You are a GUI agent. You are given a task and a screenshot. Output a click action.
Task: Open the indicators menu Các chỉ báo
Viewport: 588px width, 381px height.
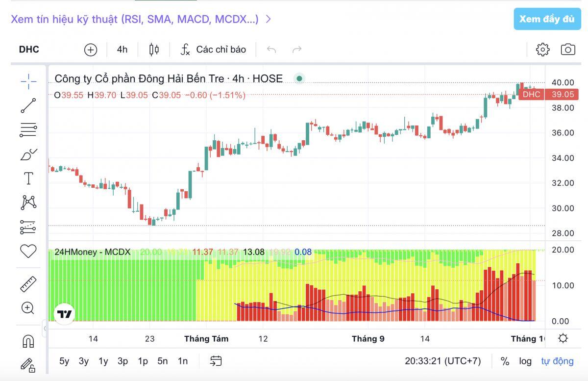click(214, 50)
